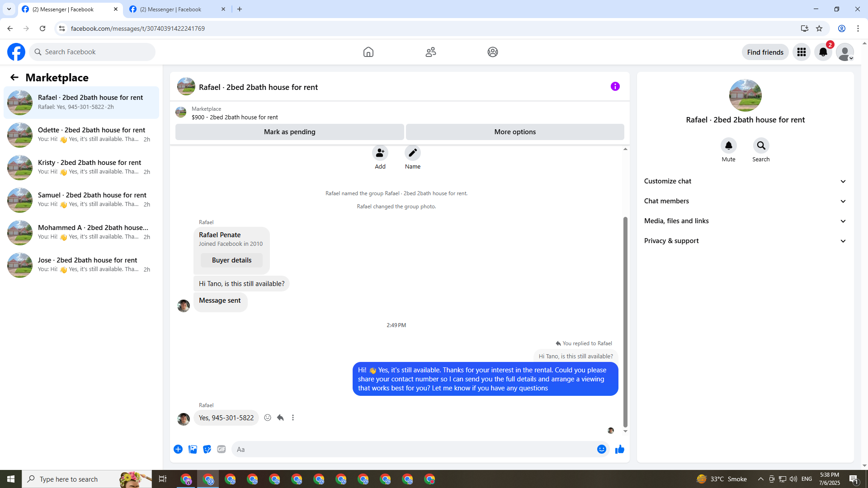Expand Privacy & support section
The height and width of the screenshot is (488, 868).
tap(745, 241)
